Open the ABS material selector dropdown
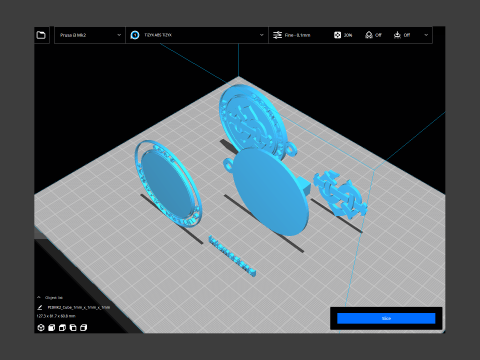The height and width of the screenshot is (360, 480). [197, 35]
